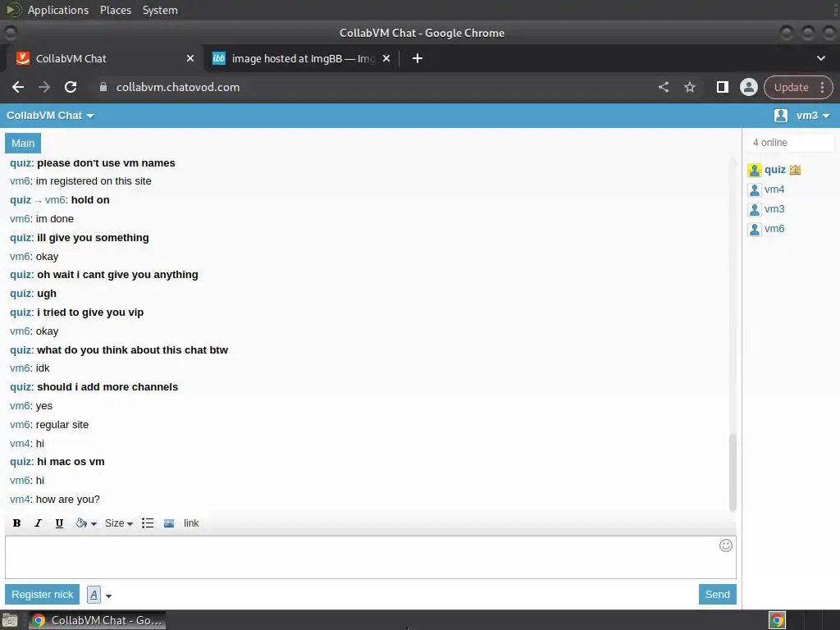Switch to the Main channel tab
The width and height of the screenshot is (840, 630).
coord(23,143)
